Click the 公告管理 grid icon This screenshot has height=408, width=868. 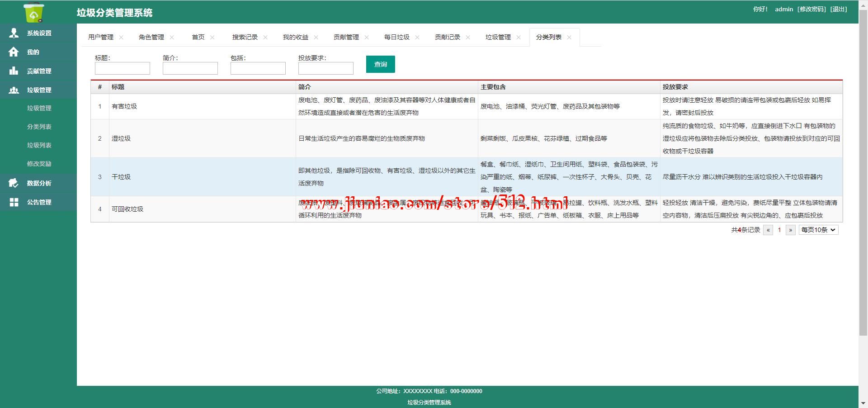pyautogui.click(x=14, y=202)
